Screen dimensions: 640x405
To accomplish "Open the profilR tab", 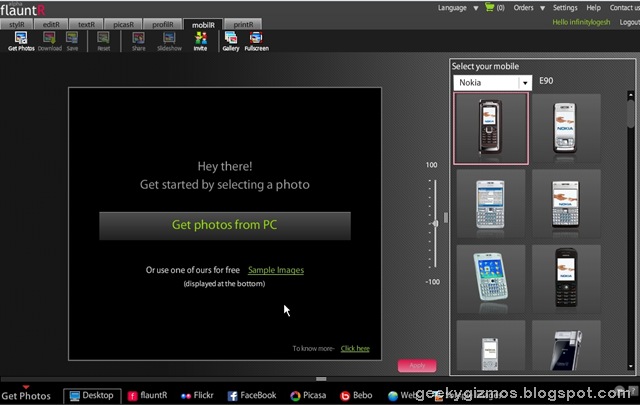I will pos(162,24).
